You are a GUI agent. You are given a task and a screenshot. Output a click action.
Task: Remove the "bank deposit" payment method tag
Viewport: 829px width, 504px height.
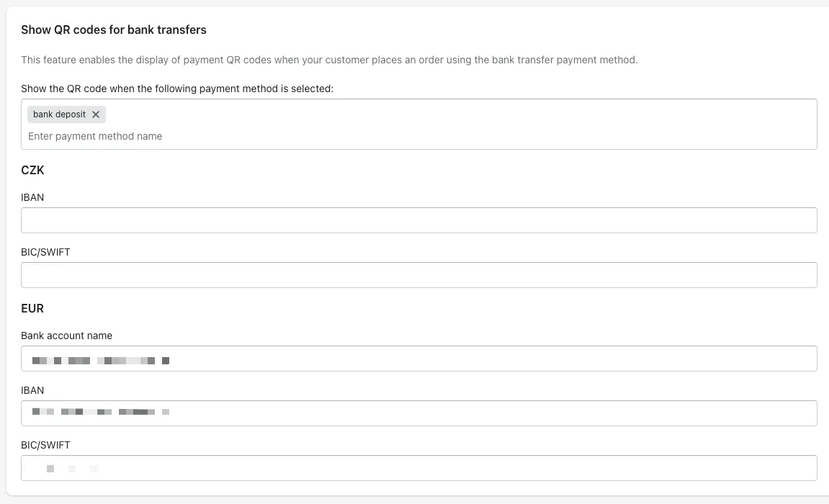pos(96,114)
